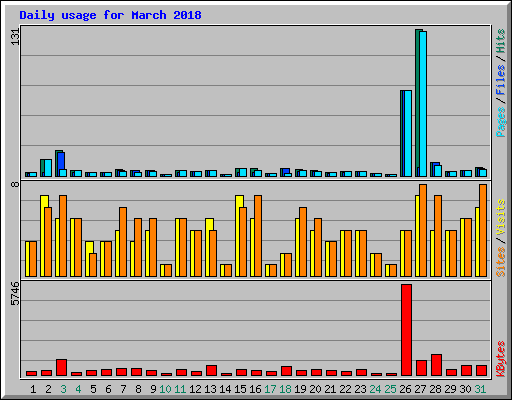Click day label 20 on the x-axis
Image resolution: width=512 pixels, height=400 pixels.
315,389
